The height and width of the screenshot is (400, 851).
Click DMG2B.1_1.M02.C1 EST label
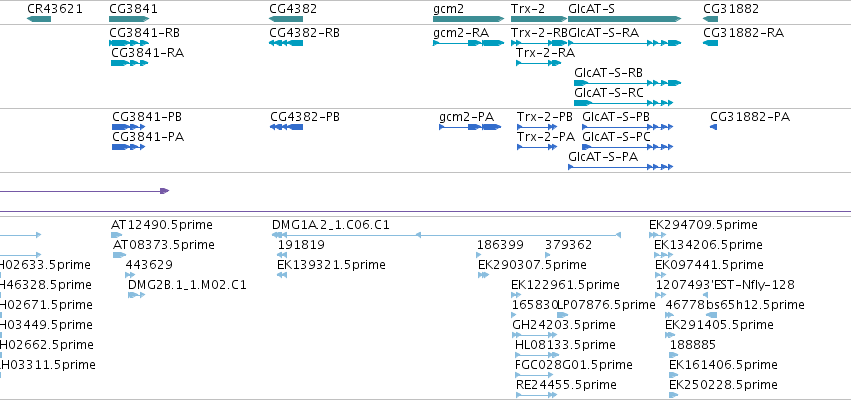coord(187,285)
